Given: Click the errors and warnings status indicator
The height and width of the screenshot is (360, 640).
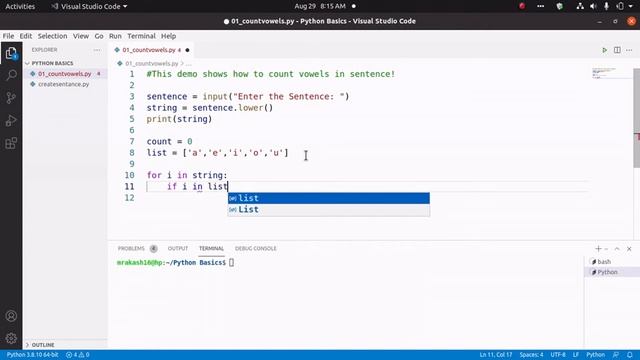Looking at the screenshot, I should 78,355.
